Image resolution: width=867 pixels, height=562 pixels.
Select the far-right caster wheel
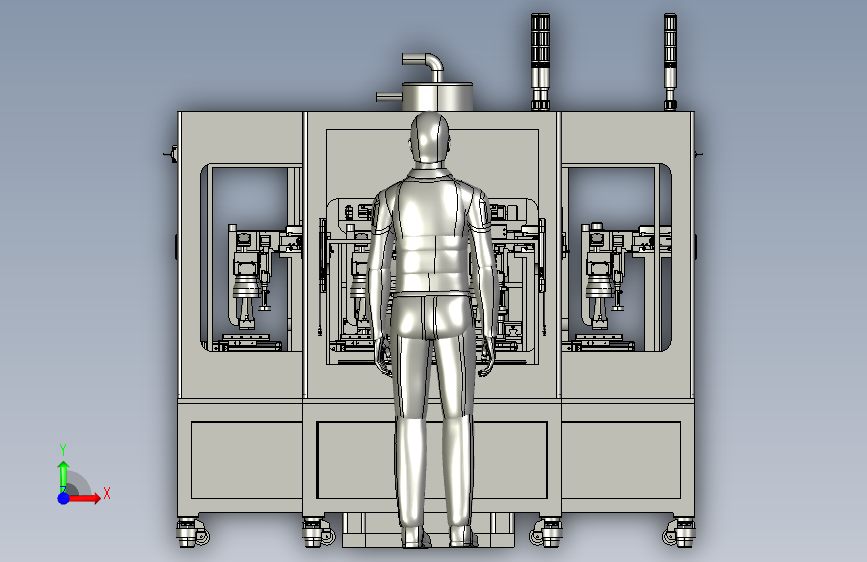pos(680,533)
